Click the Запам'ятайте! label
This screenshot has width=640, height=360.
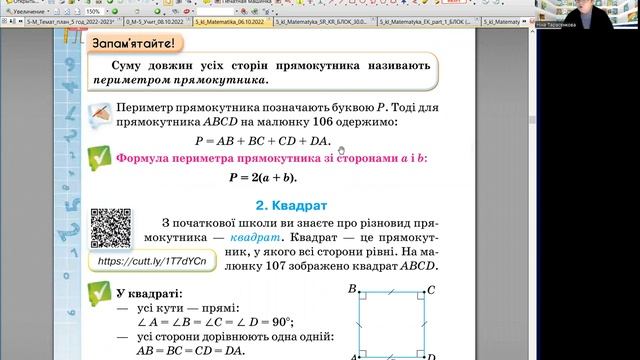pos(133,43)
